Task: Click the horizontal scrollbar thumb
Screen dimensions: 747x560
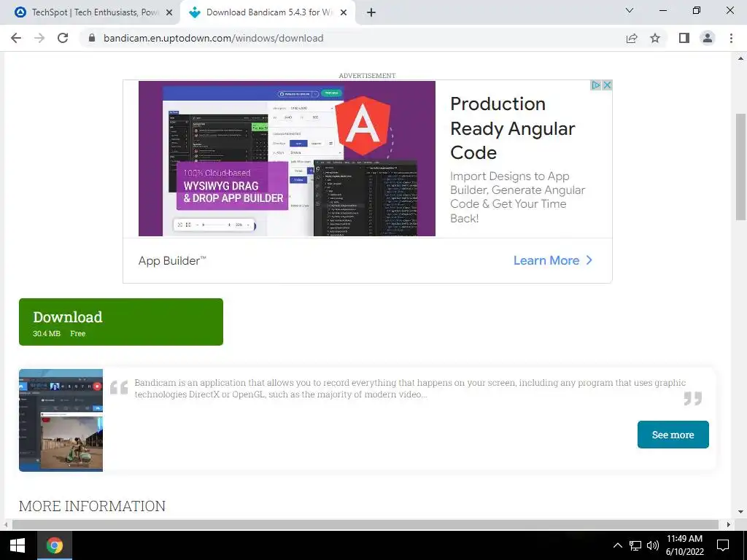Action: (365, 524)
